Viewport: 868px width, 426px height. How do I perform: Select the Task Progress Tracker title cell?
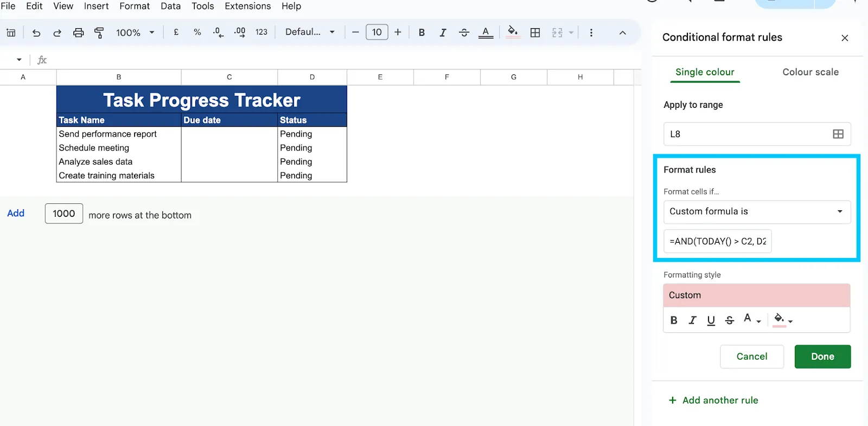coord(201,100)
